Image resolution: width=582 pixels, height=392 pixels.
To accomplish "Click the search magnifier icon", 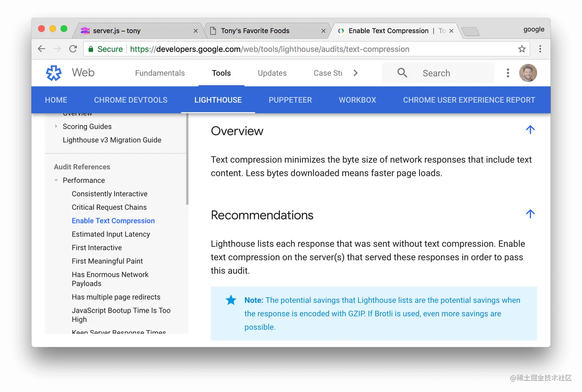I will (x=402, y=73).
